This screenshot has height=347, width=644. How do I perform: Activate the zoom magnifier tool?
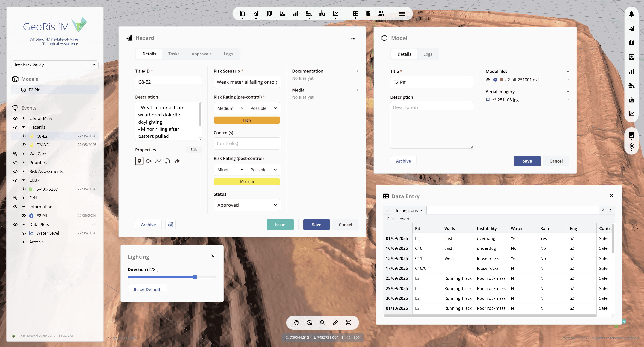click(x=322, y=323)
